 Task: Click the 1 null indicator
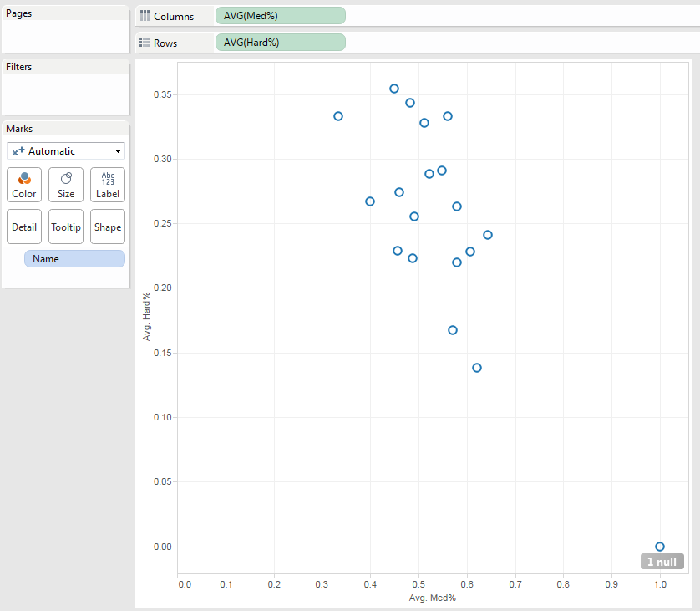point(662,561)
